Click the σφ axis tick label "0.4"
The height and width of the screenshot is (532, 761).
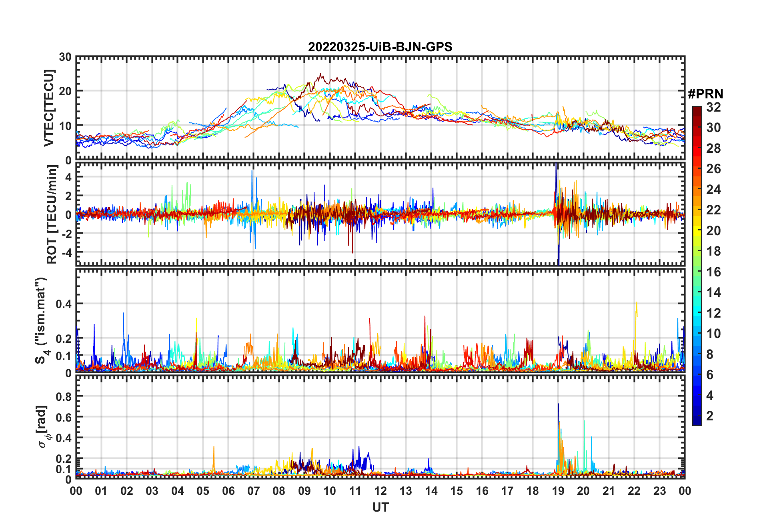pos(64,438)
